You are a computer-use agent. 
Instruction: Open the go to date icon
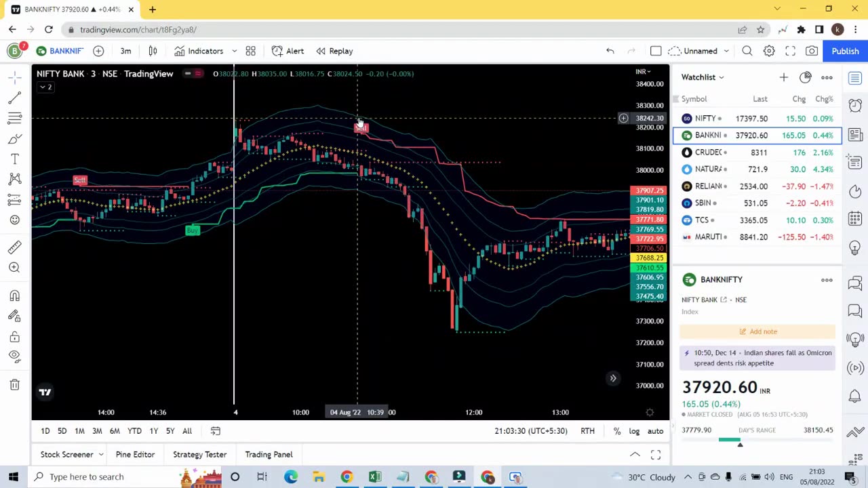(215, 431)
